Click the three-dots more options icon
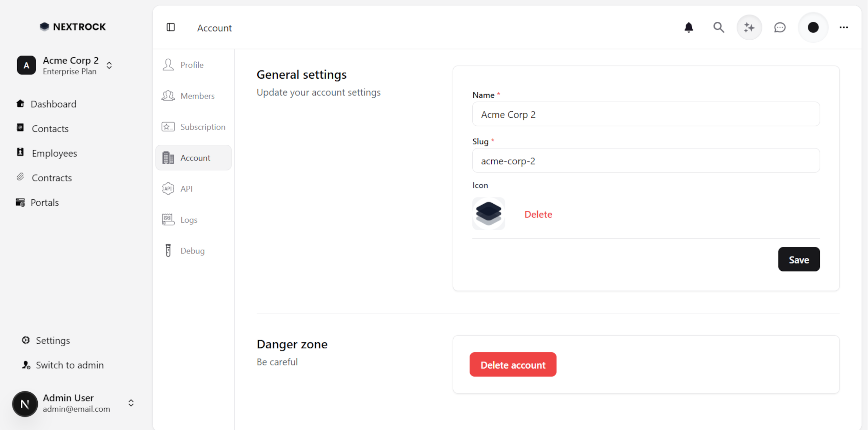Viewport: 868px width, 430px height. (844, 27)
